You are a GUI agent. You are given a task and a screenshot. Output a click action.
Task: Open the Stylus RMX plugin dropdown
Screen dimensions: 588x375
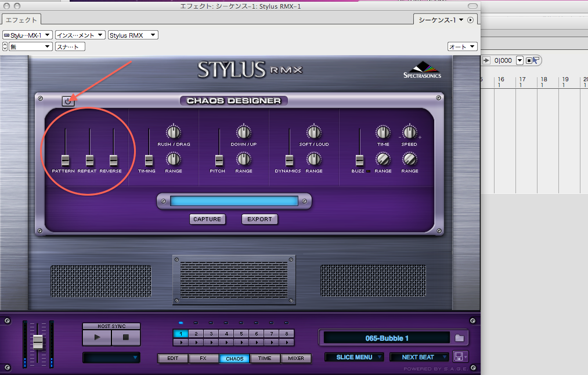click(133, 35)
